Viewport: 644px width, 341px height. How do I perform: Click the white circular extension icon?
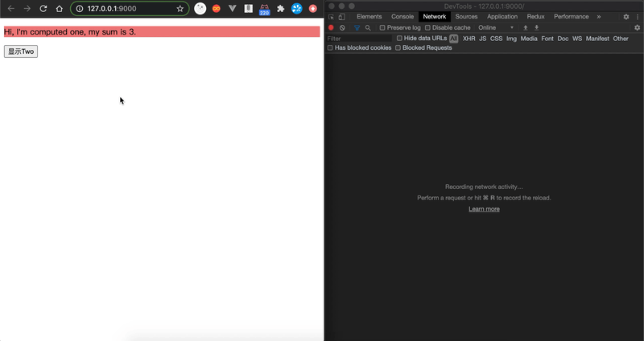(200, 9)
